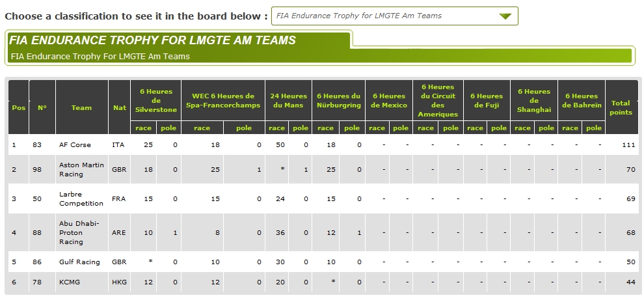Click the '6 Heures de Mexico' header
Screen dimensions: 644x300
pos(389,101)
